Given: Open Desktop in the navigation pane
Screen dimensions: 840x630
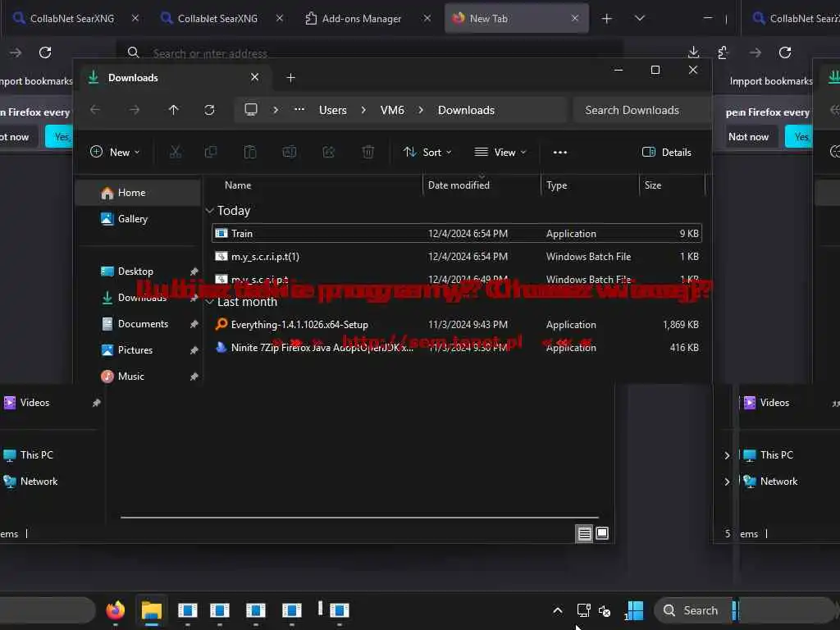Looking at the screenshot, I should 138,271.
